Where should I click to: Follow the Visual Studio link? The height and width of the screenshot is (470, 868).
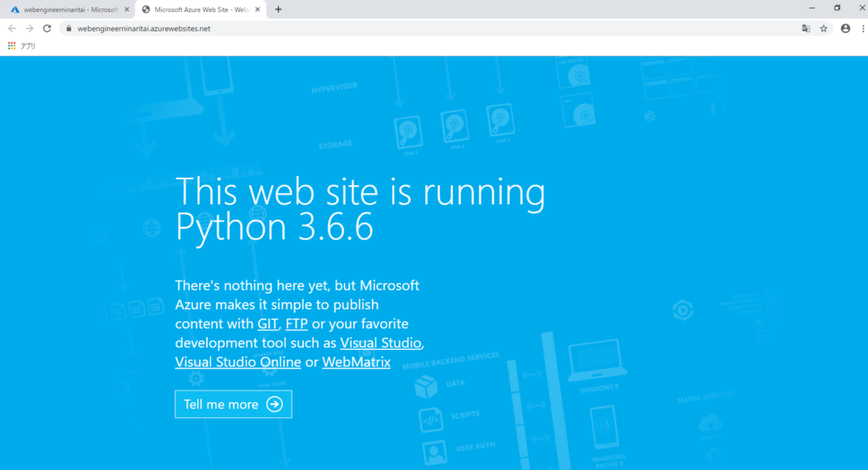(x=381, y=343)
